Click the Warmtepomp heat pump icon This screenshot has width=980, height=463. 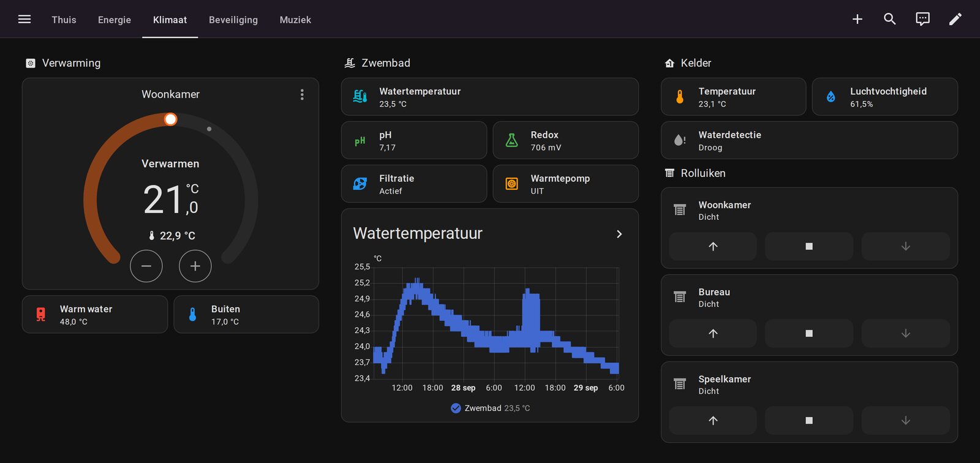(512, 184)
